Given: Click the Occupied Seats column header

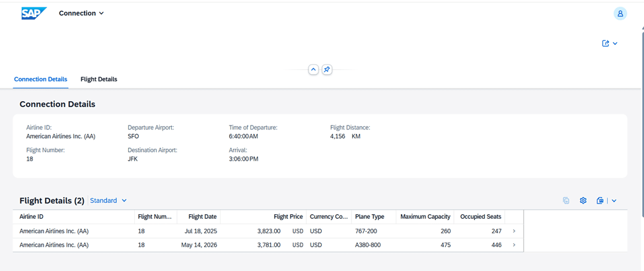Looking at the screenshot, I should [x=481, y=217].
